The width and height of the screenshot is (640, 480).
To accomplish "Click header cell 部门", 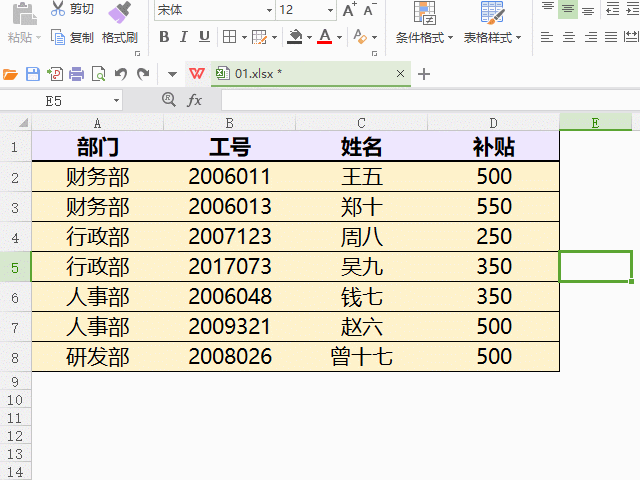I will click(x=98, y=146).
